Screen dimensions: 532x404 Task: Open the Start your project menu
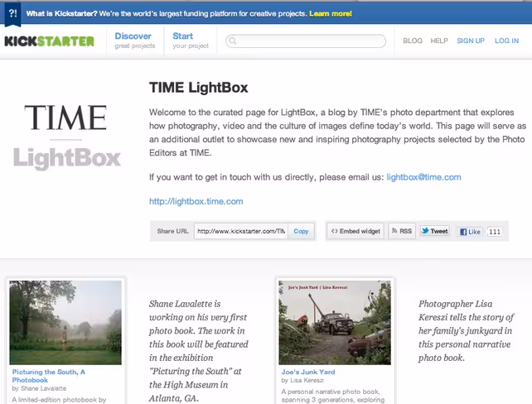pyautogui.click(x=191, y=41)
